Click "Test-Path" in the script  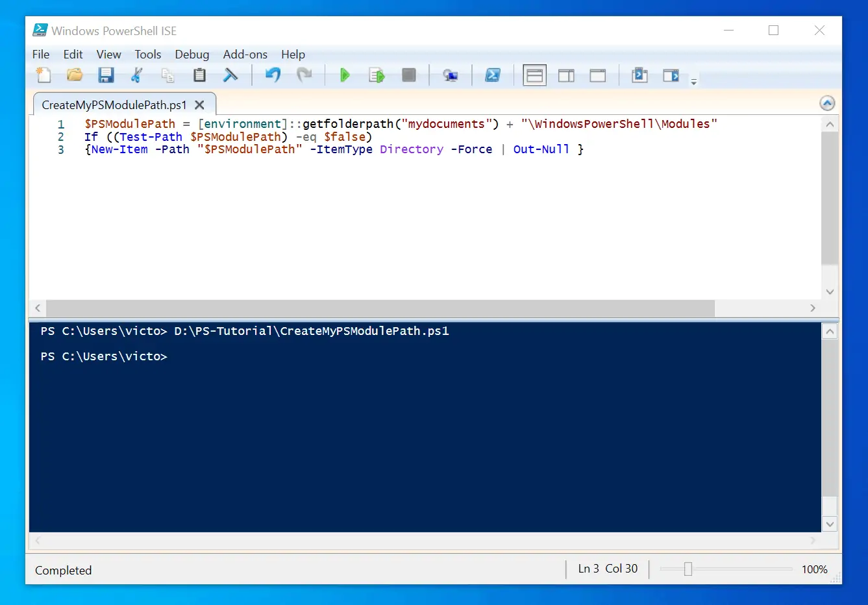click(x=151, y=137)
